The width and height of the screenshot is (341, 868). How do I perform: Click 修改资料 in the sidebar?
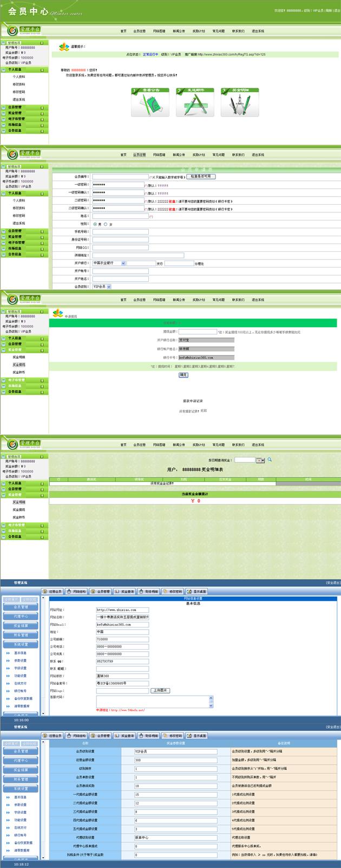[19, 85]
